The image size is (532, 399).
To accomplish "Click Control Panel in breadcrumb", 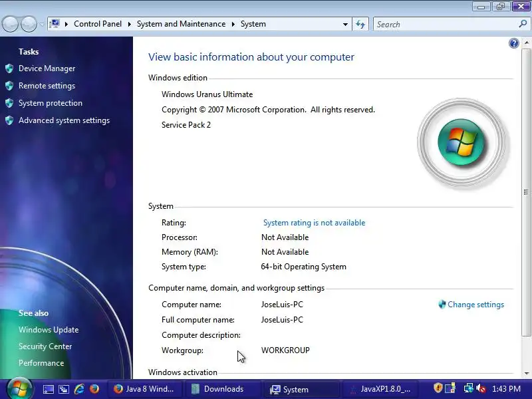I will click(98, 24).
